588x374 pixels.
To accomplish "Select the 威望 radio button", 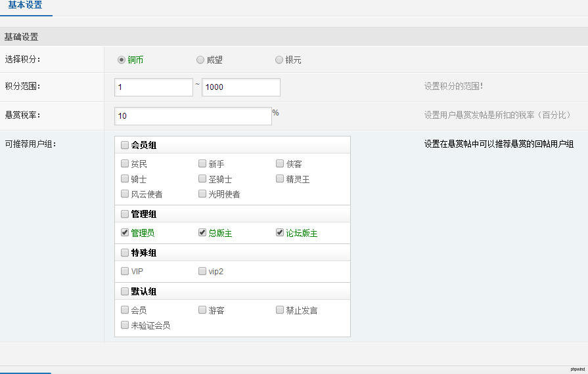I will (200, 60).
